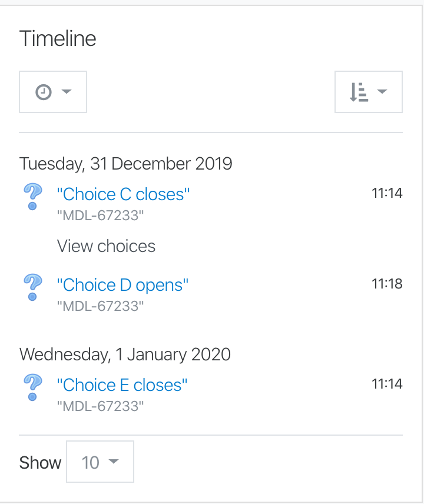Click the 11:18 time for Choice D
Viewport: 424px width, 504px height.
click(387, 284)
